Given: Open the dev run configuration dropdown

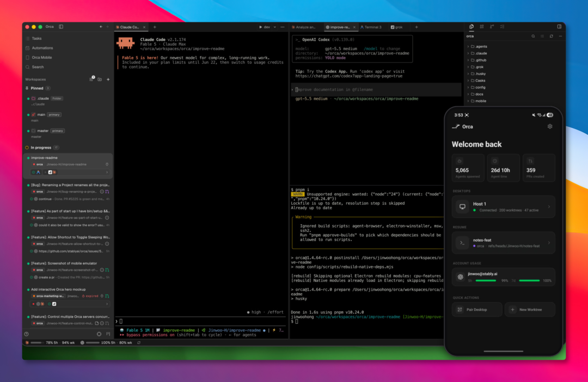Looking at the screenshot, I should click(x=275, y=27).
